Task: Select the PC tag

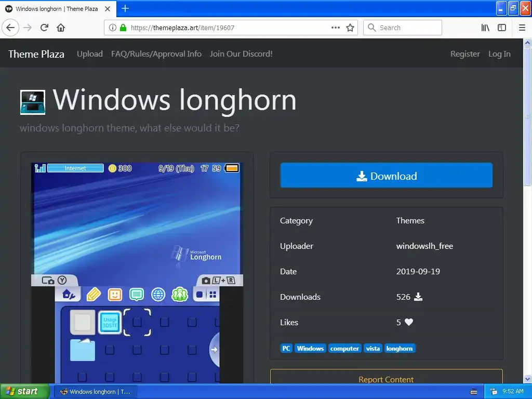Action: coord(286,349)
